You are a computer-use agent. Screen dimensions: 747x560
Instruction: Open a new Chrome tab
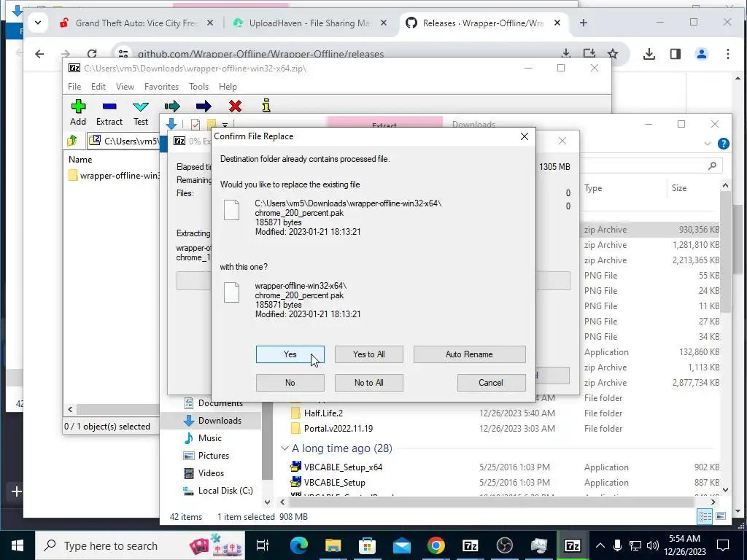(583, 23)
